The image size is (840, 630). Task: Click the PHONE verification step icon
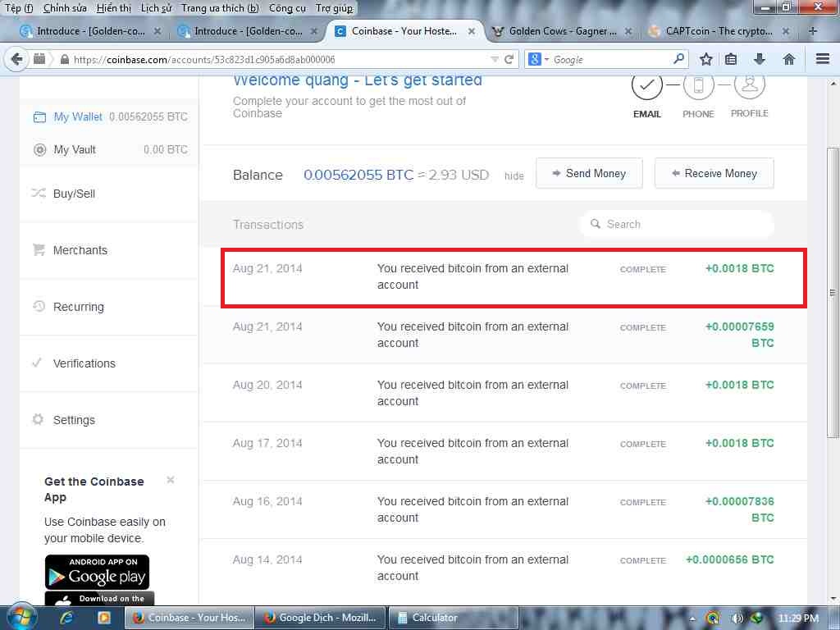pos(698,85)
